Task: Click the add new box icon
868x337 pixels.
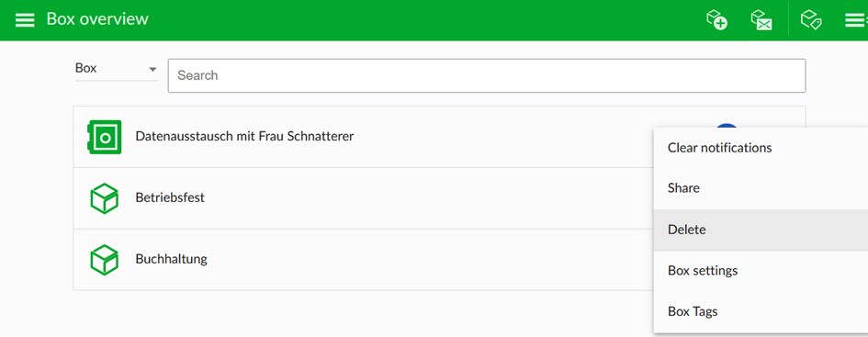Action: [716, 20]
